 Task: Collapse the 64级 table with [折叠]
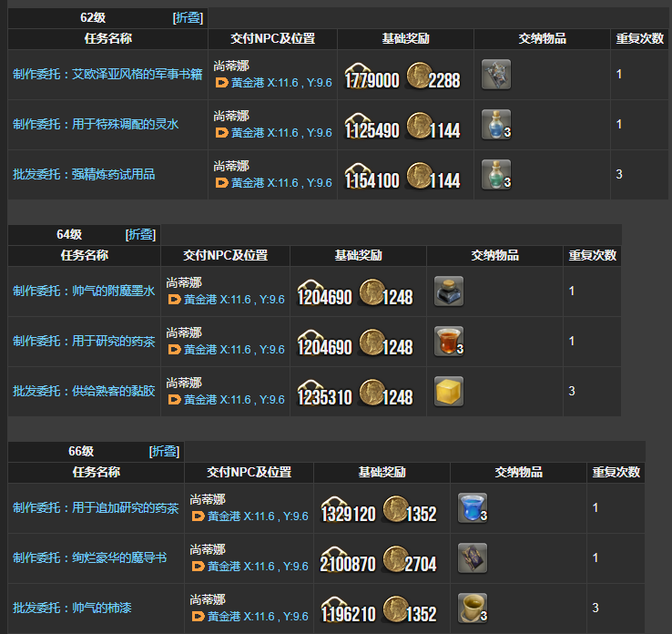[x=140, y=234]
